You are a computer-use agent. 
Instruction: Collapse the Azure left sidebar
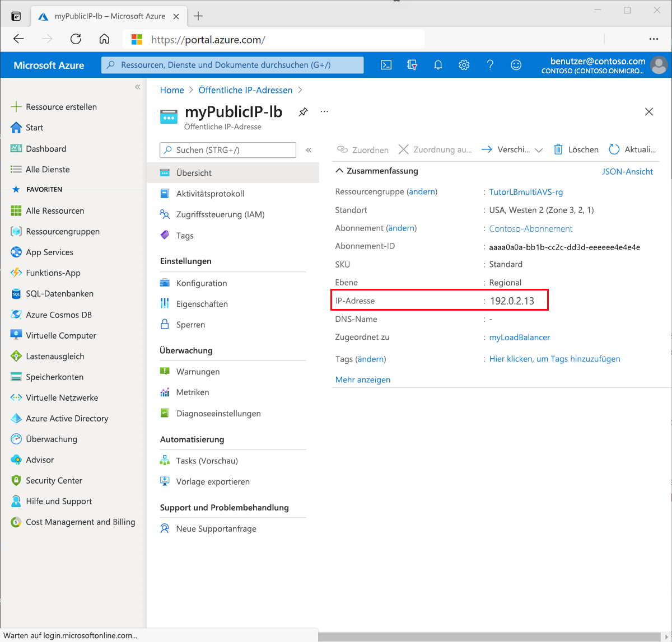tap(138, 87)
